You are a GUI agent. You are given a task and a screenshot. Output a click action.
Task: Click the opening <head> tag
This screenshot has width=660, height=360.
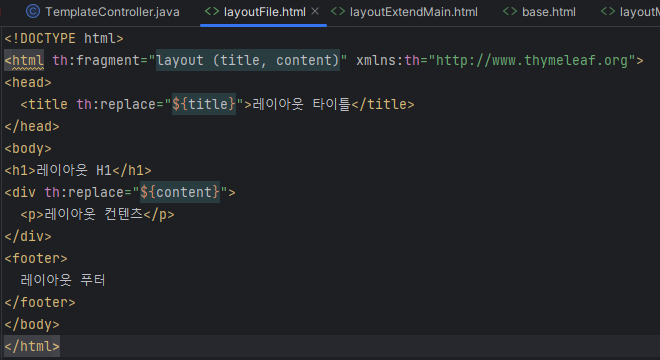(x=28, y=82)
